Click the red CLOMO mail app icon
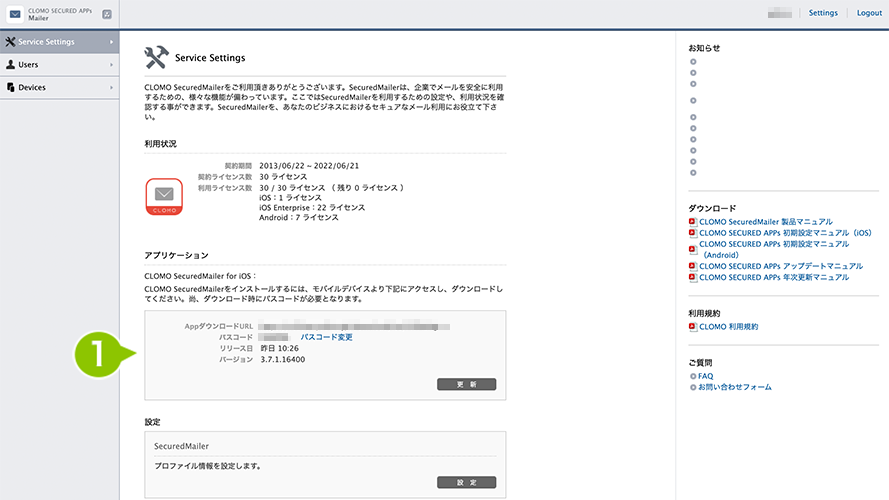 click(164, 197)
